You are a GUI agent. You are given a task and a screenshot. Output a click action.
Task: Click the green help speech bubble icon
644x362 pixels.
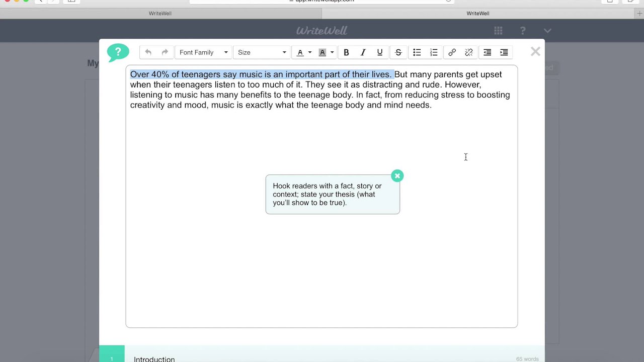coord(118,52)
